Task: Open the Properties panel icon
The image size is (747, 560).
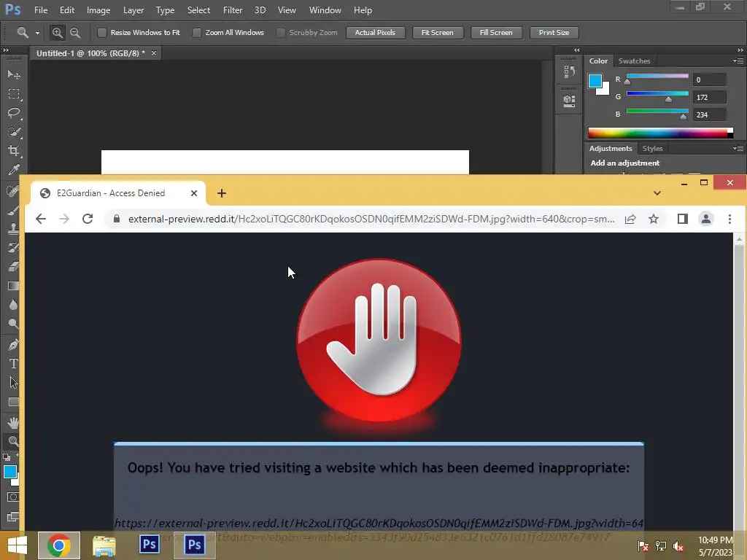Action: [569, 101]
